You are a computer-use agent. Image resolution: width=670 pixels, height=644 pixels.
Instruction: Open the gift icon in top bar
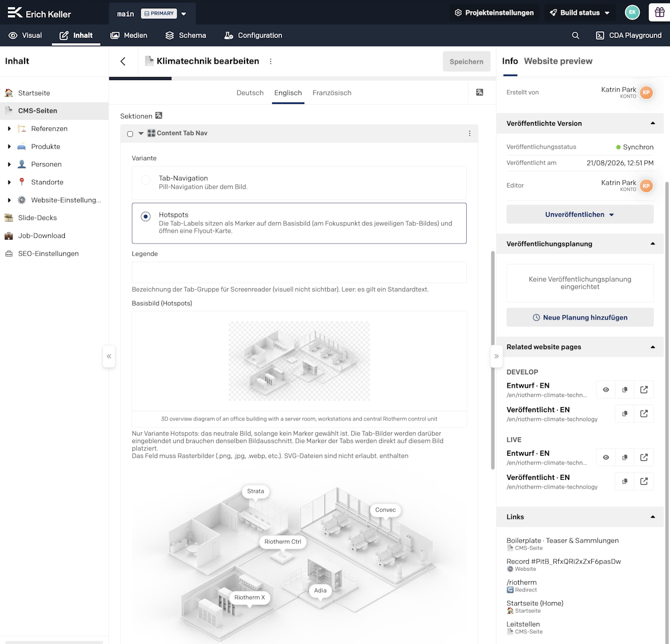point(659,12)
